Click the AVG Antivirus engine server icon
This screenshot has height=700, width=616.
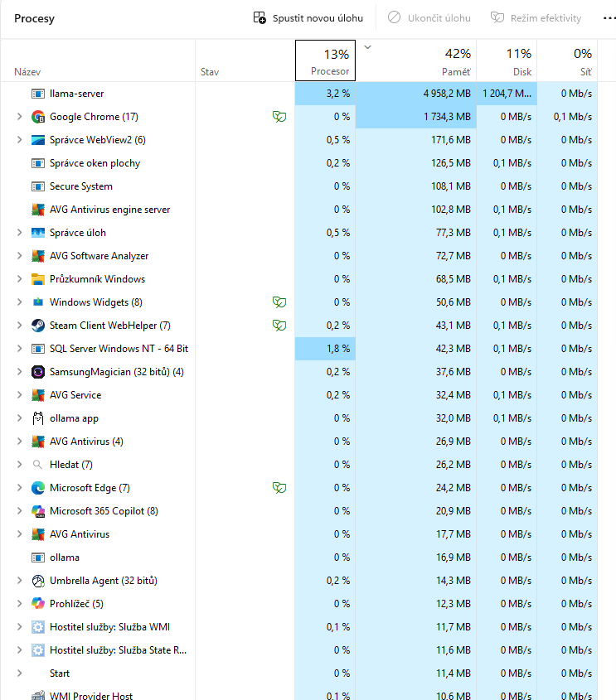(38, 210)
